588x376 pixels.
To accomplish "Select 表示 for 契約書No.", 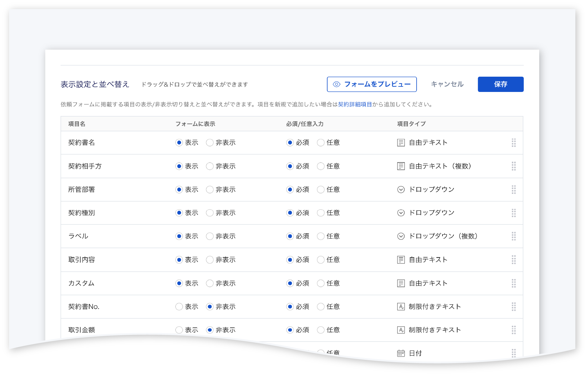I will click(179, 307).
